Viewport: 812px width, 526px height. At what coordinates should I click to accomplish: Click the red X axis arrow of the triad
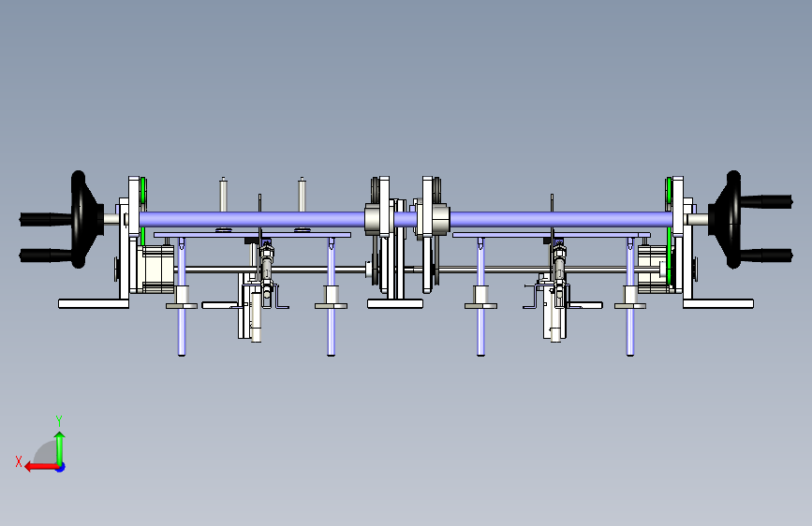coord(41,467)
